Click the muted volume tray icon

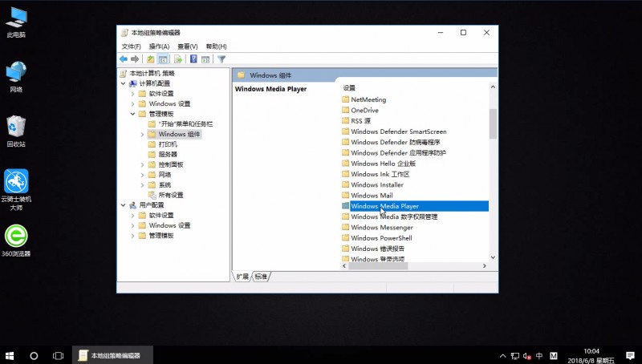tap(527, 356)
